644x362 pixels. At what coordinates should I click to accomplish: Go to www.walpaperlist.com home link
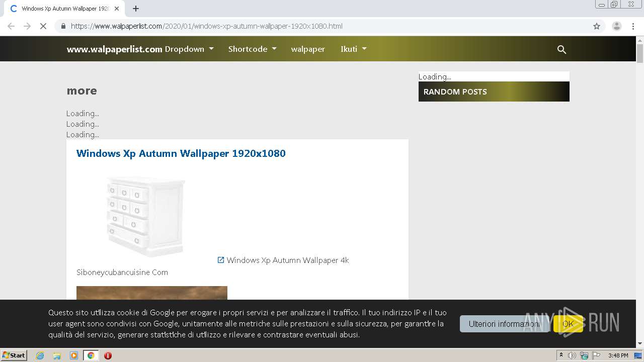click(114, 49)
